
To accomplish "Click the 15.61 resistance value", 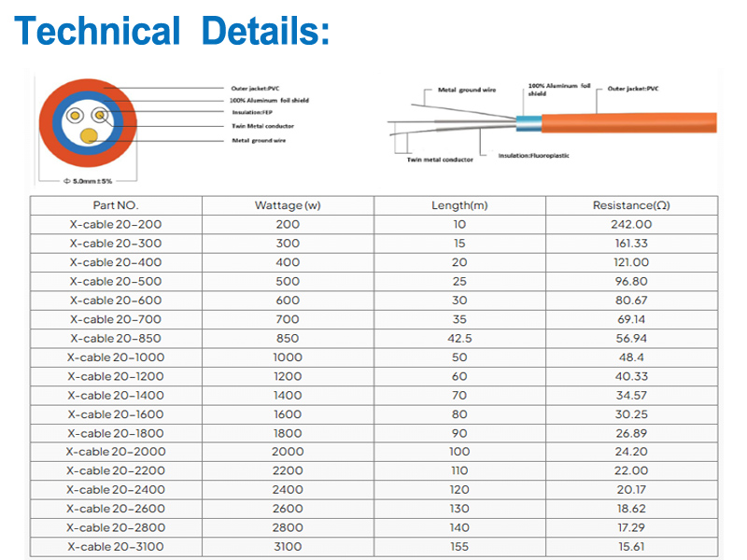I will pyautogui.click(x=631, y=547).
